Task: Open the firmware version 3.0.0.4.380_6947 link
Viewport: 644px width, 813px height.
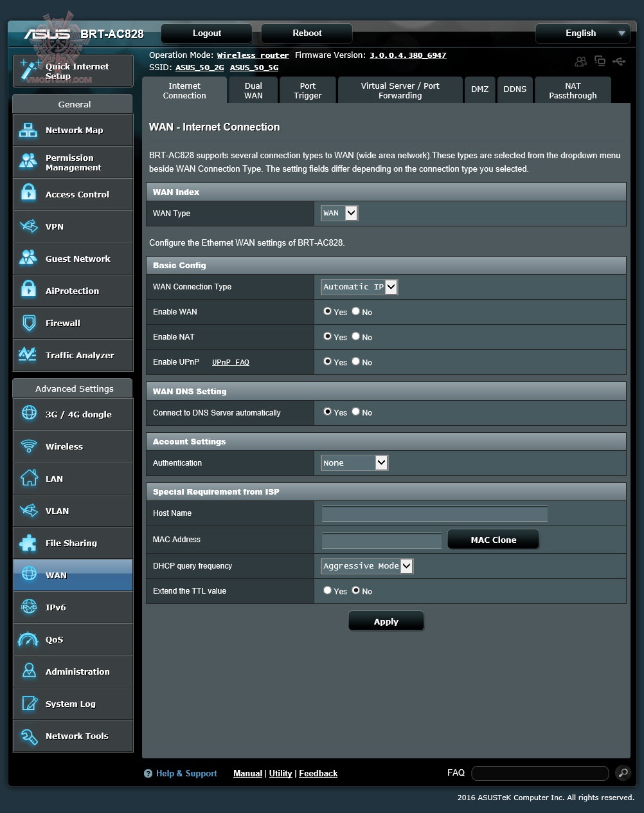Action: pos(407,55)
